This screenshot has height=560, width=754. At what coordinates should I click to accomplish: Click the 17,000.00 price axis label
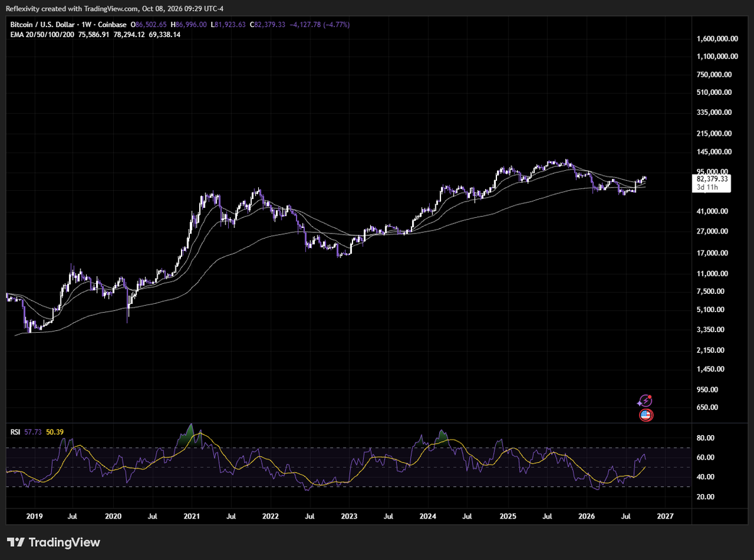click(714, 254)
